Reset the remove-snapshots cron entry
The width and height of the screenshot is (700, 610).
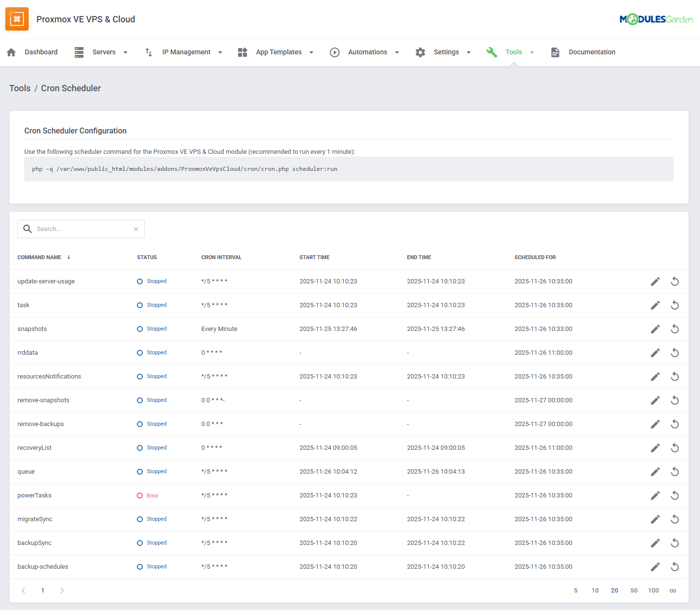[675, 400]
